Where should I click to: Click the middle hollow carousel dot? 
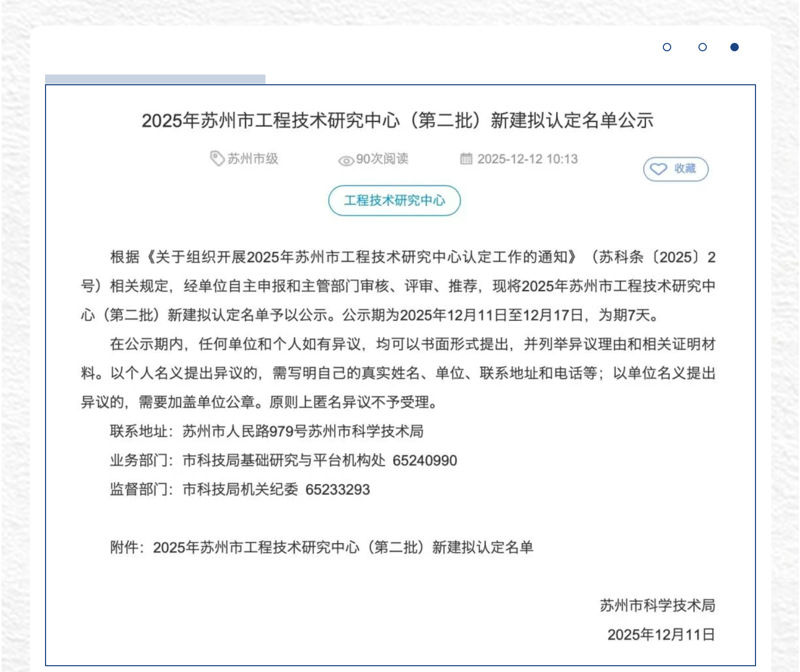pos(702,47)
